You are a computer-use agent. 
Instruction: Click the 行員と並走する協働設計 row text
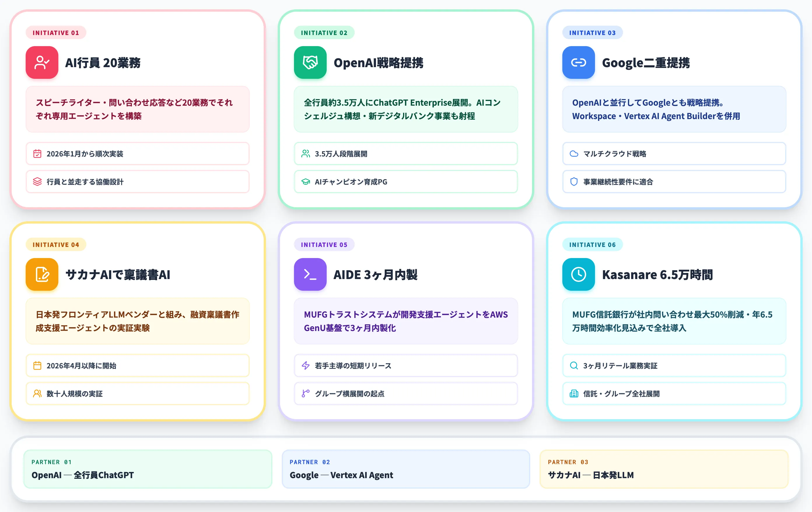pos(85,182)
